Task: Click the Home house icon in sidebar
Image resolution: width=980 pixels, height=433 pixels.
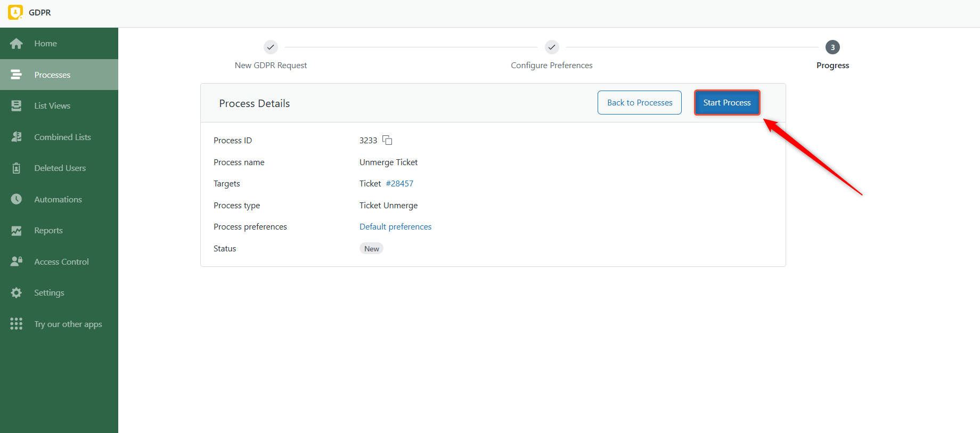Action: click(17, 44)
